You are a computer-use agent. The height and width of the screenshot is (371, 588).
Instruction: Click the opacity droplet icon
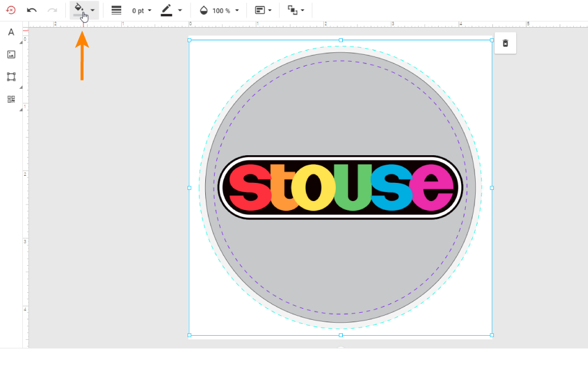tap(203, 11)
